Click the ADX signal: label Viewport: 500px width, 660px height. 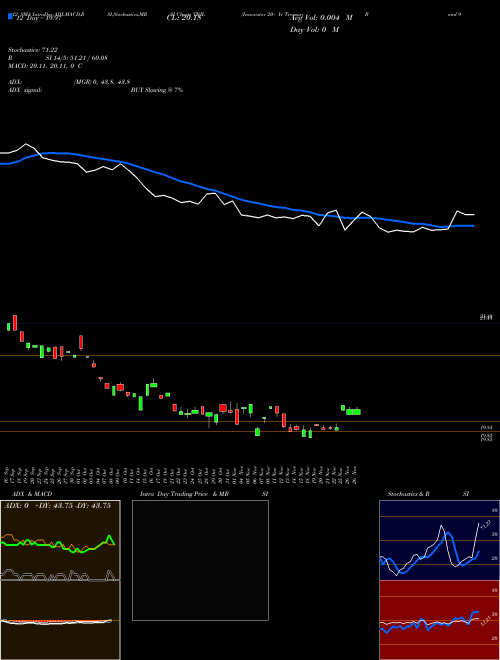tap(25, 90)
